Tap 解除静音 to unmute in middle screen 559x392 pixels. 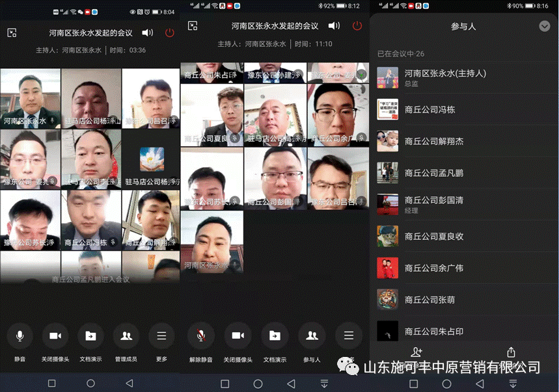point(200,335)
